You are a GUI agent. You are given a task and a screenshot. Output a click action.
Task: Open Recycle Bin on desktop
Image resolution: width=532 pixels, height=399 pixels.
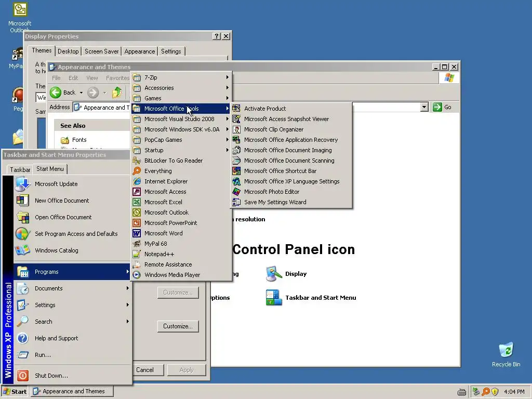point(506,355)
